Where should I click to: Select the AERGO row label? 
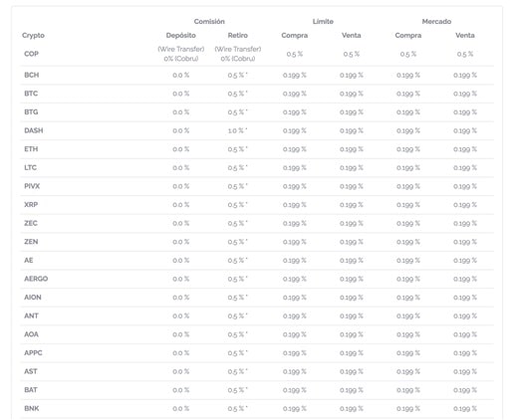[x=36, y=279]
